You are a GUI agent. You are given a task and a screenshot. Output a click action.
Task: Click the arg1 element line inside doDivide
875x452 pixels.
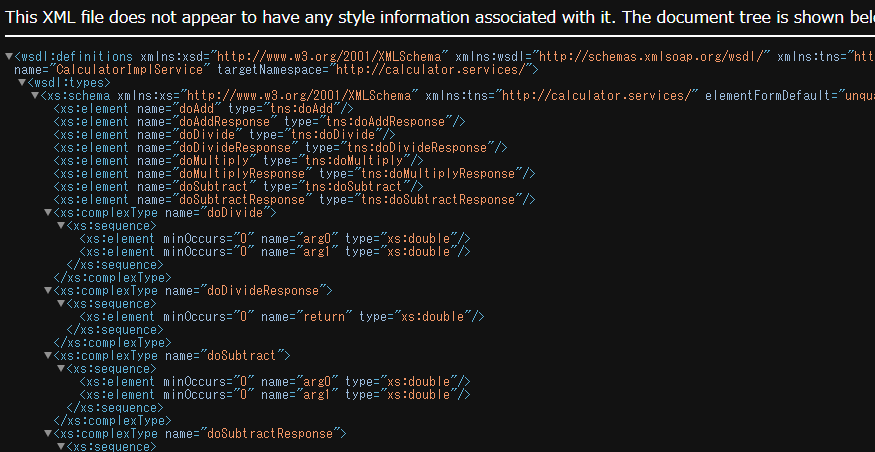click(275, 252)
